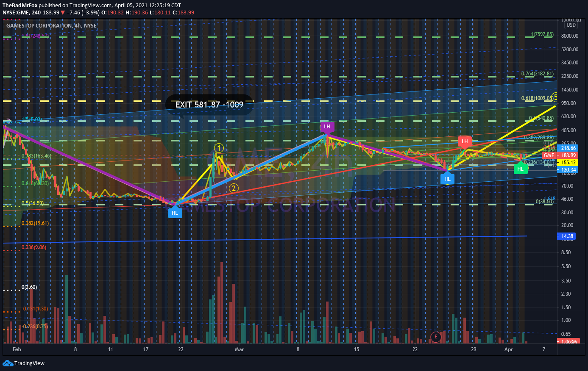Select the green HL marker
This screenshot has width=588, height=371.
(x=521, y=169)
